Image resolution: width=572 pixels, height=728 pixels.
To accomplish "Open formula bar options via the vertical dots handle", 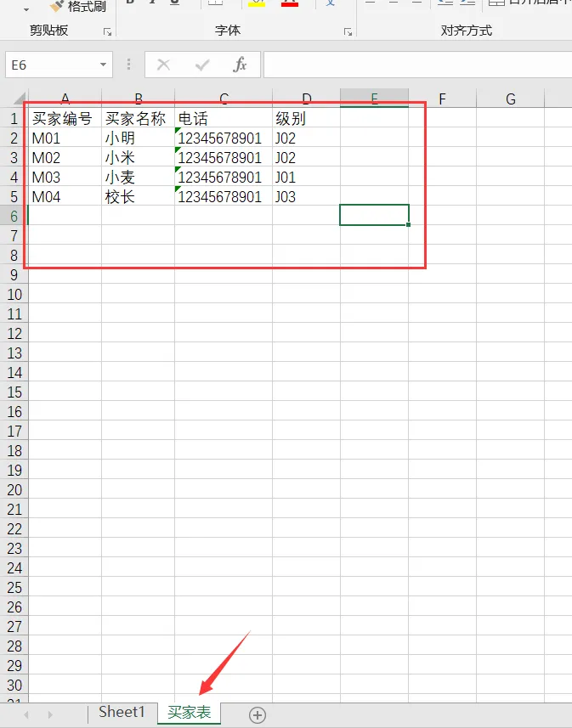I will point(128,65).
